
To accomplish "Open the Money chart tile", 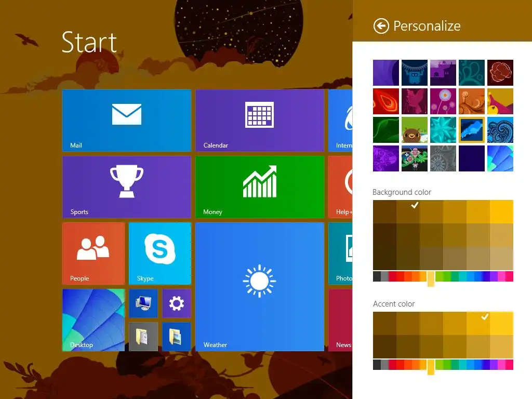I will tap(260, 187).
